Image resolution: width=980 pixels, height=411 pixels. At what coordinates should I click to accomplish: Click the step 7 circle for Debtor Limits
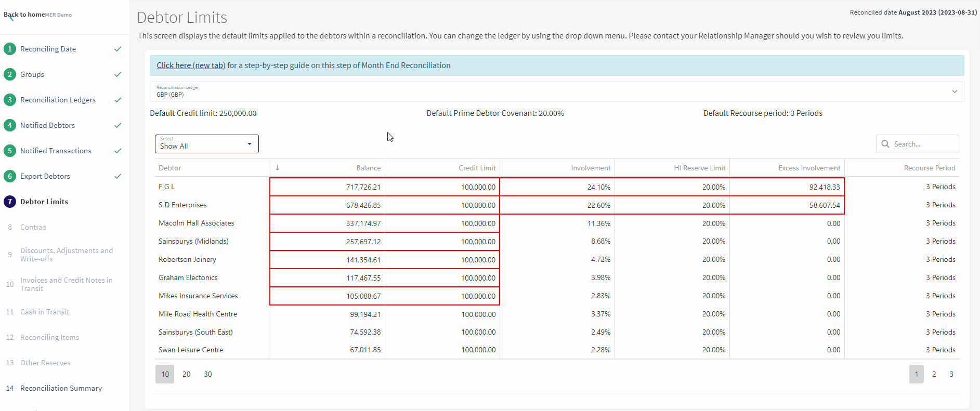click(x=9, y=202)
